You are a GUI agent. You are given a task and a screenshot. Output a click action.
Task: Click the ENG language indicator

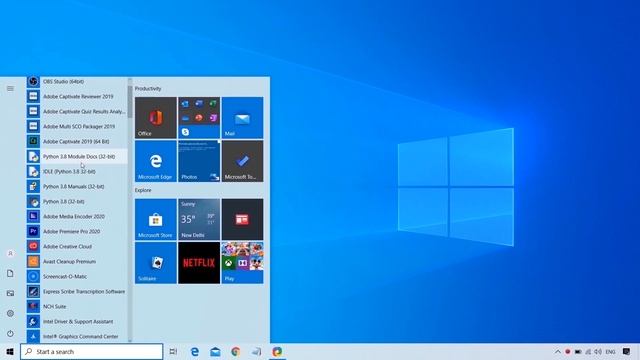pyautogui.click(x=611, y=351)
